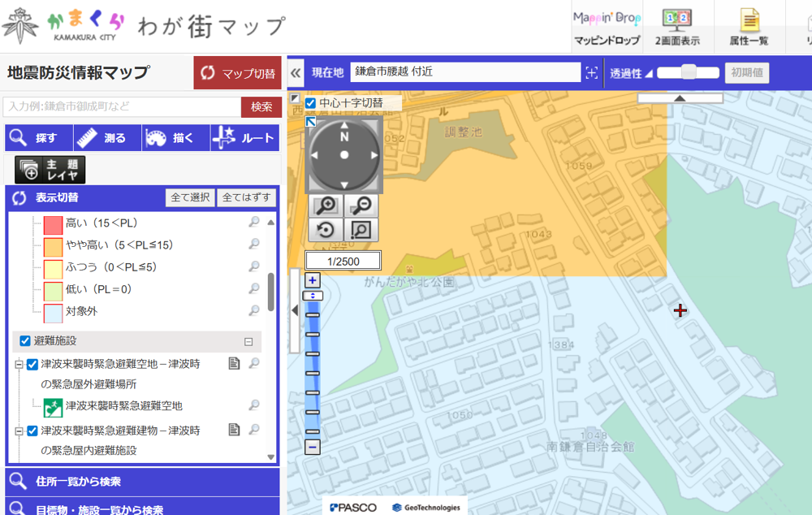Collapse the 避難施設 section with minus box

pyautogui.click(x=249, y=342)
